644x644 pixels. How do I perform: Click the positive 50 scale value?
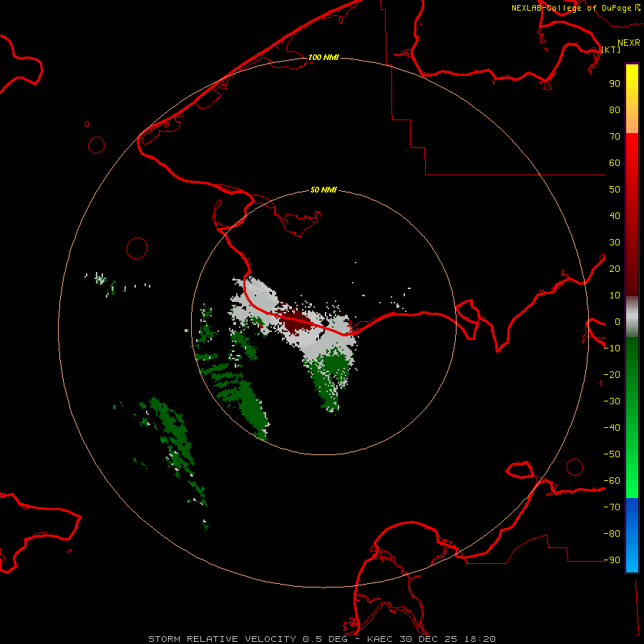(x=615, y=190)
